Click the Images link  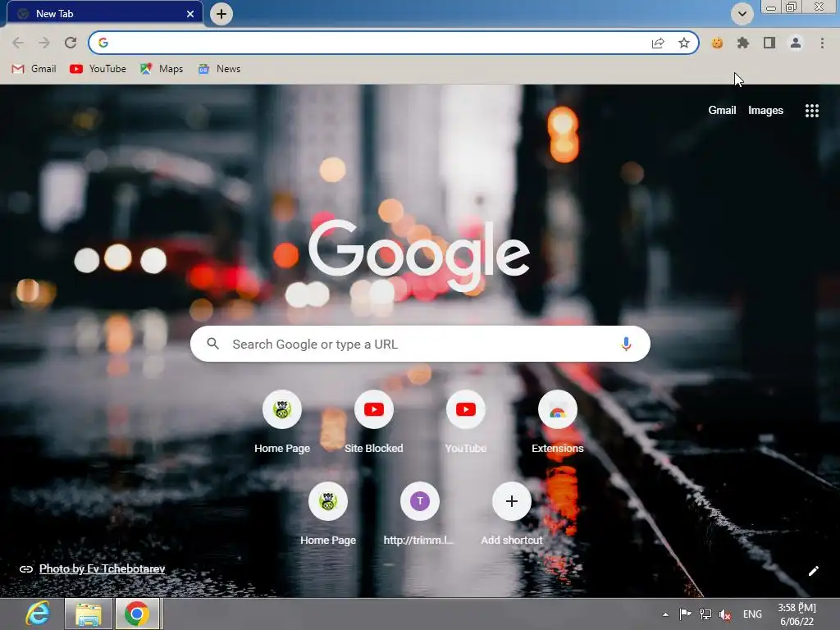point(765,111)
